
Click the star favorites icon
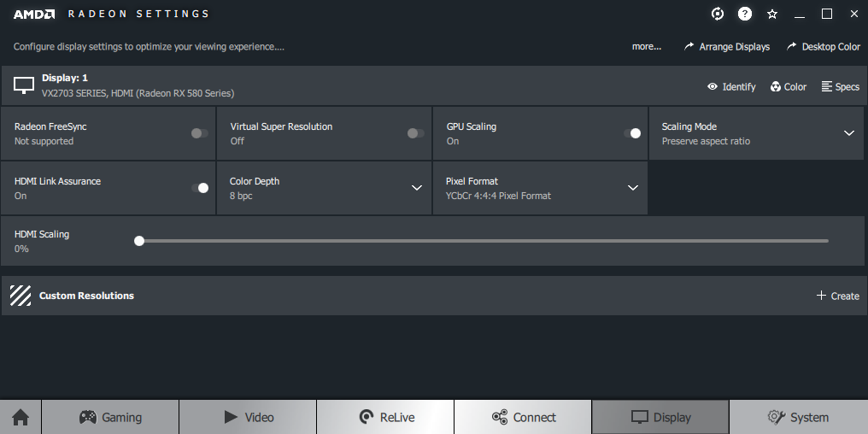tap(772, 14)
